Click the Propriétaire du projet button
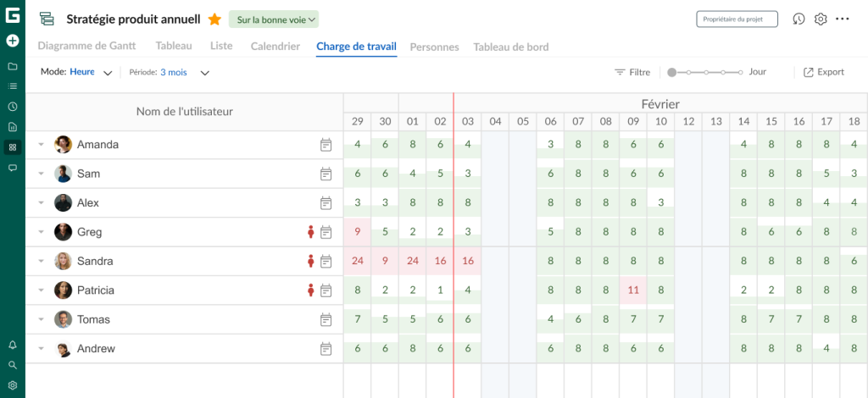This screenshot has width=868, height=398. tap(737, 19)
